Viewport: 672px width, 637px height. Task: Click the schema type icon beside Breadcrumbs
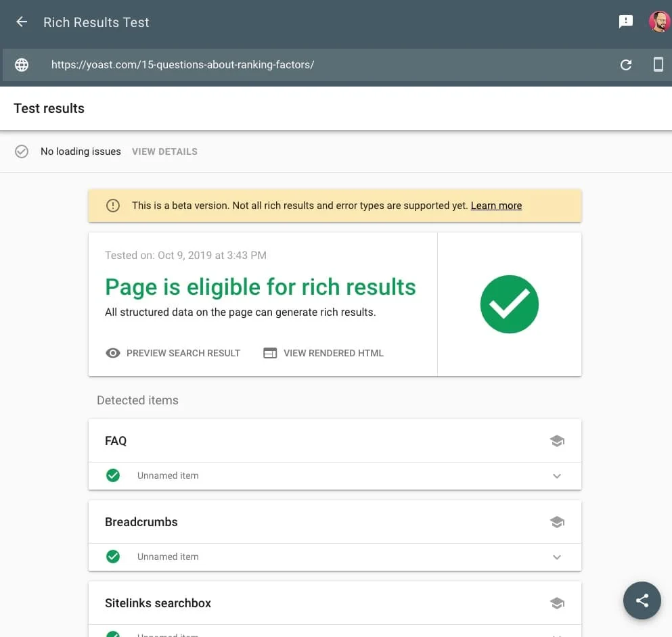[x=557, y=521]
